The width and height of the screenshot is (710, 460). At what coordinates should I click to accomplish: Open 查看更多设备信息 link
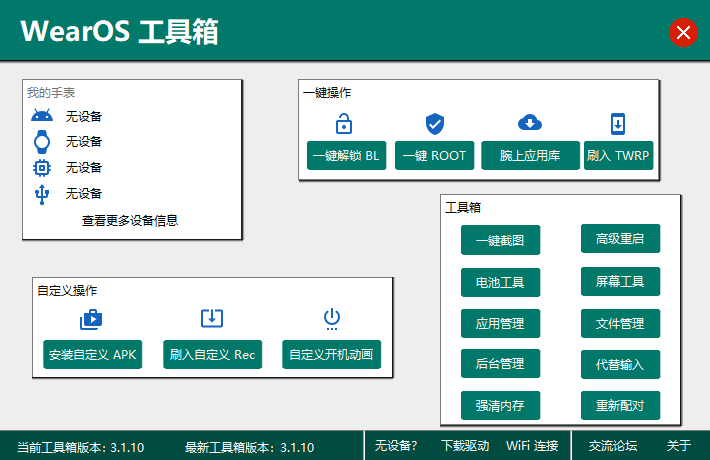click(130, 220)
